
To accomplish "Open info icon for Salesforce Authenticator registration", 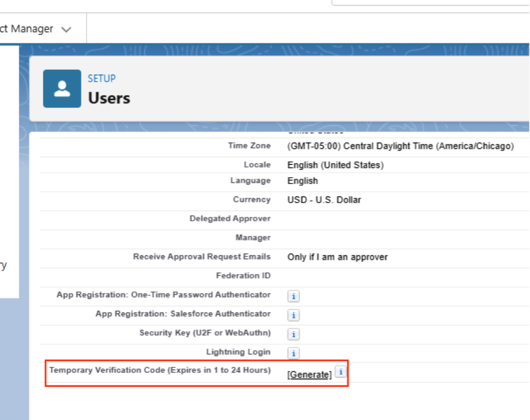I will click(293, 315).
